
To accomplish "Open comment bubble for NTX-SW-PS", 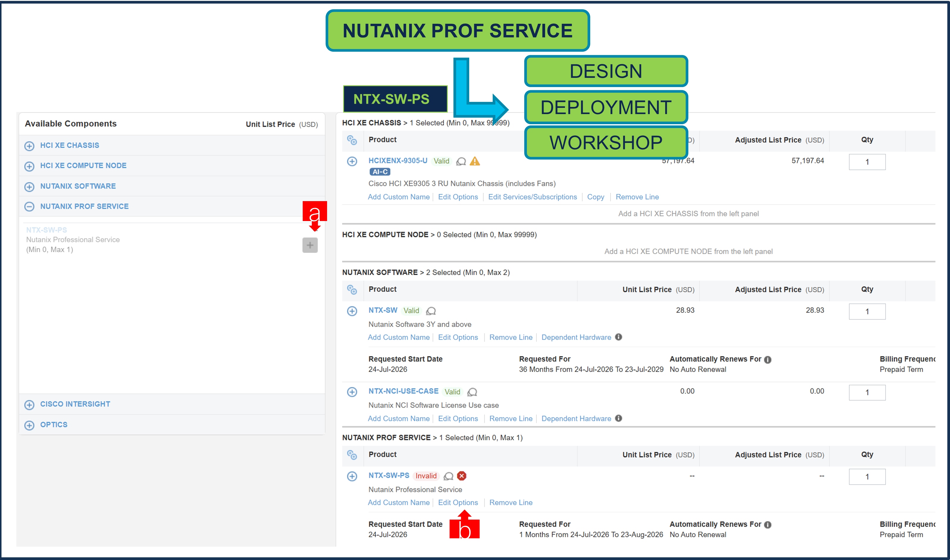I will coord(448,476).
